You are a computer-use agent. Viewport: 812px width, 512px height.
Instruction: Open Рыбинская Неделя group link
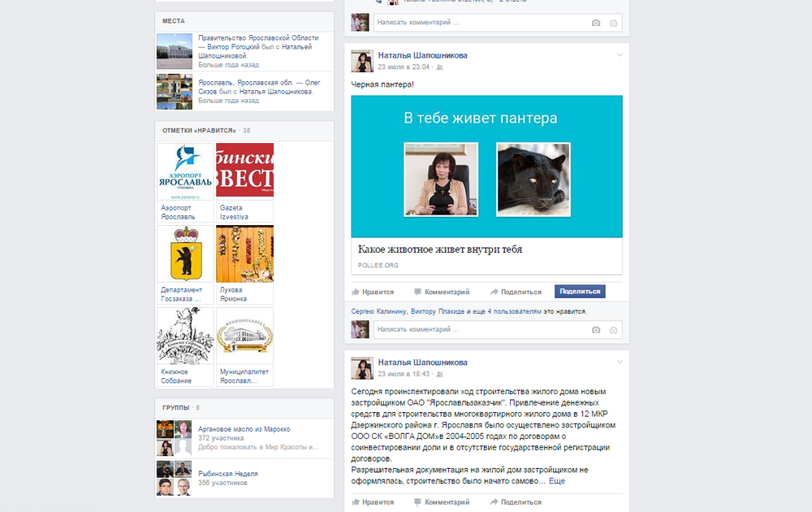coord(228,474)
